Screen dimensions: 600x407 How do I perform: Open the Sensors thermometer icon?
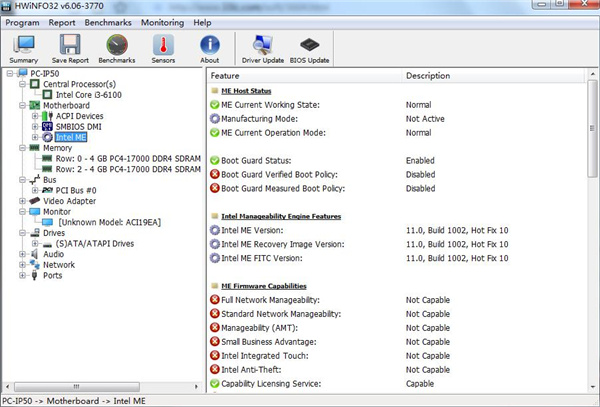pos(163,47)
